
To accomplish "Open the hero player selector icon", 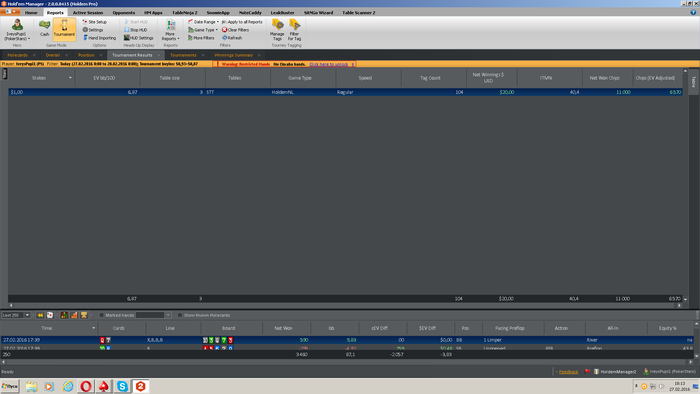I will point(17,29).
